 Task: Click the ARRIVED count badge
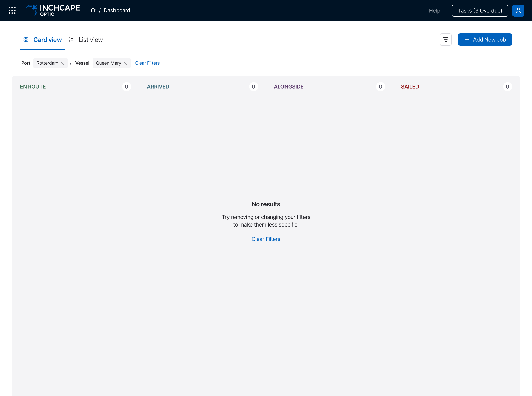click(253, 87)
